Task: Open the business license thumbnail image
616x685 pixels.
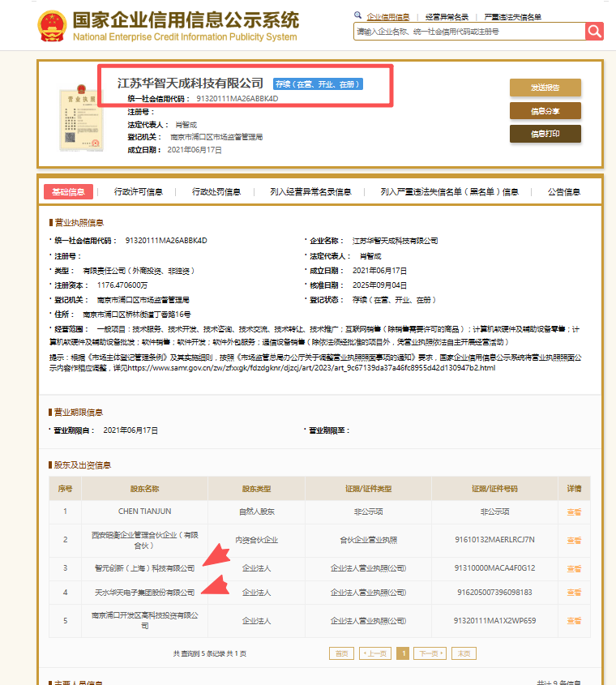Action: pos(81,118)
